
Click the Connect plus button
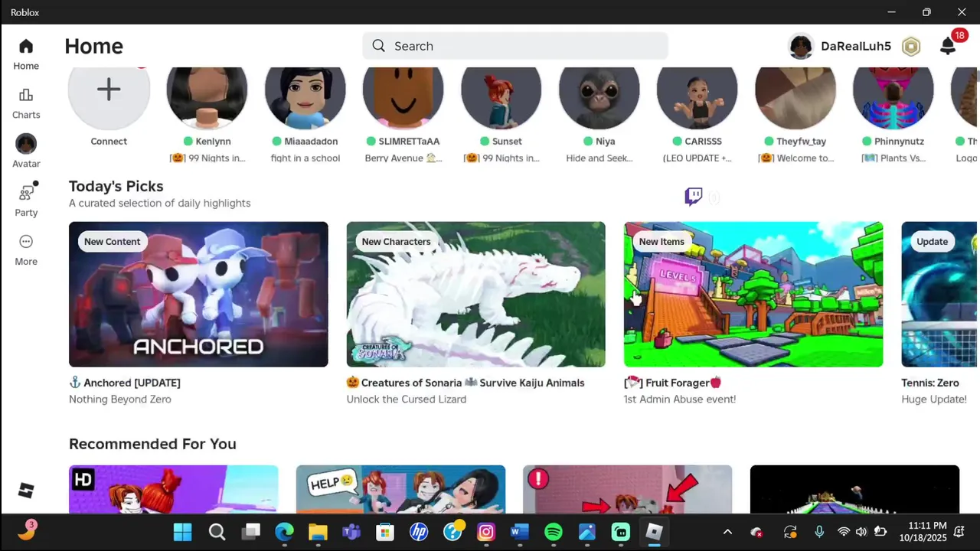click(x=109, y=90)
